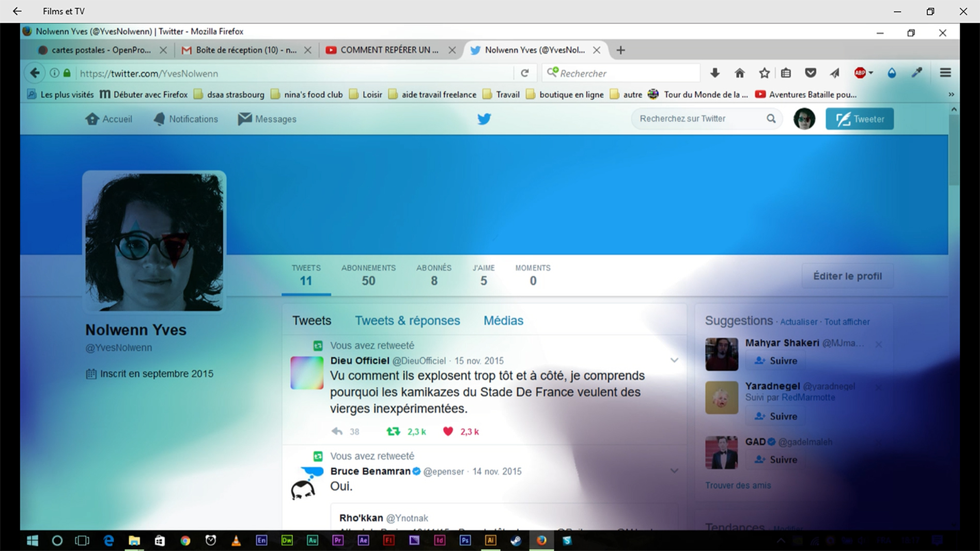Viewport: 980px width, 551px height.
Task: Click the Twitter bird logo
Action: tap(484, 119)
